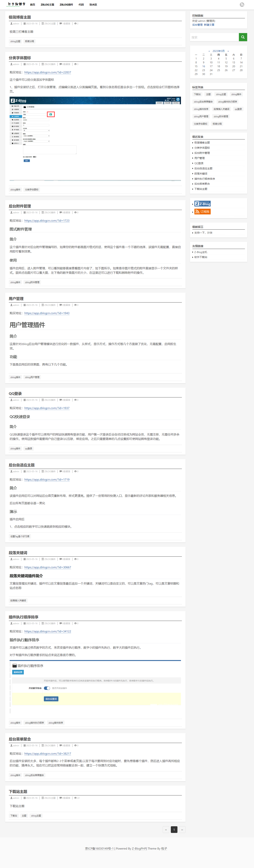Open 下载站主题 in 最近发表 list
This screenshot has height=868, width=254.
point(201,189)
